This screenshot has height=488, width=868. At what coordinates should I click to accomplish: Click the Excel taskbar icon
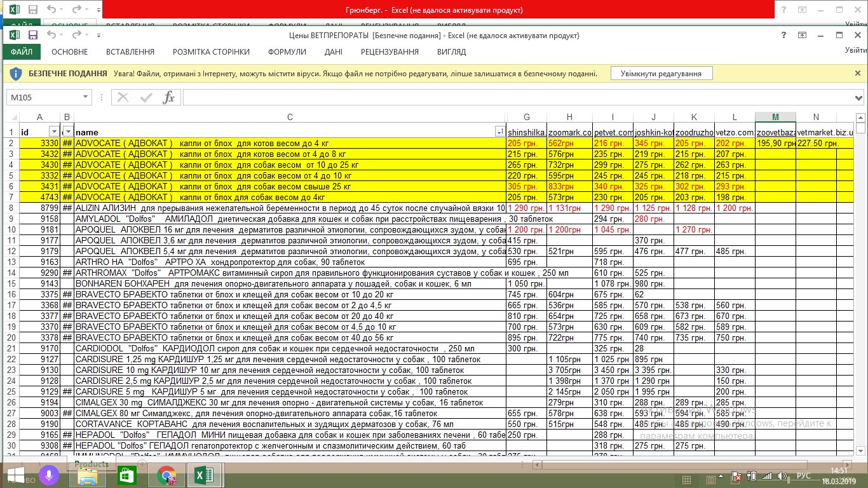[x=205, y=476]
